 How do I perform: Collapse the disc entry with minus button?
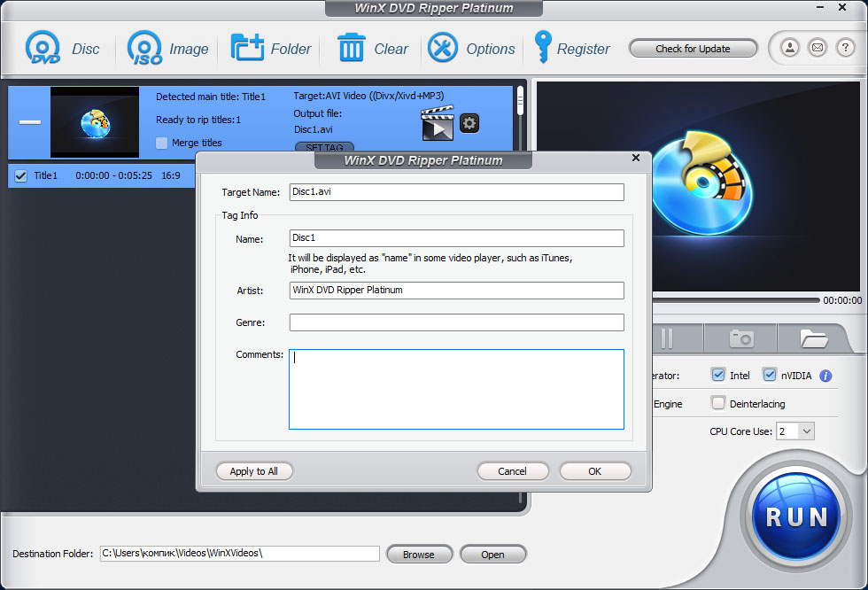click(x=30, y=121)
